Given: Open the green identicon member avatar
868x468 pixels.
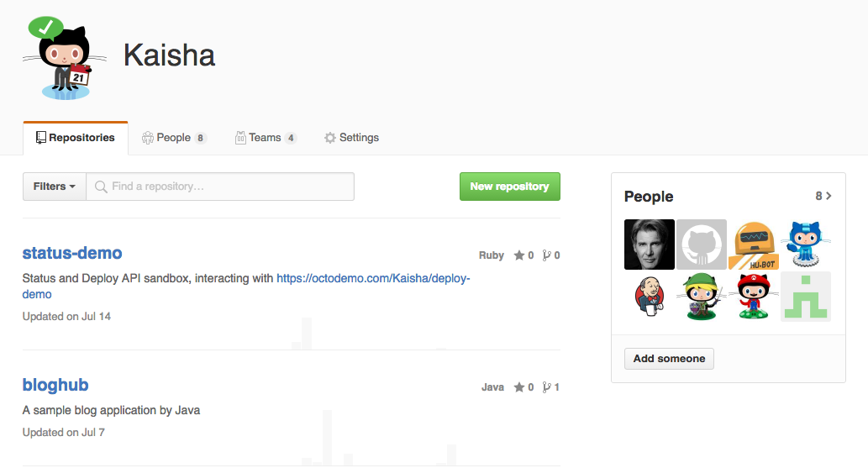Looking at the screenshot, I should 806,297.
